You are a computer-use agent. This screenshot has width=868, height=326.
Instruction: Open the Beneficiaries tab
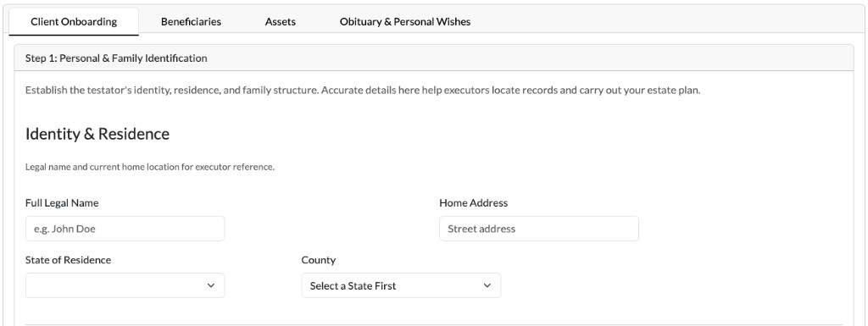click(x=191, y=22)
